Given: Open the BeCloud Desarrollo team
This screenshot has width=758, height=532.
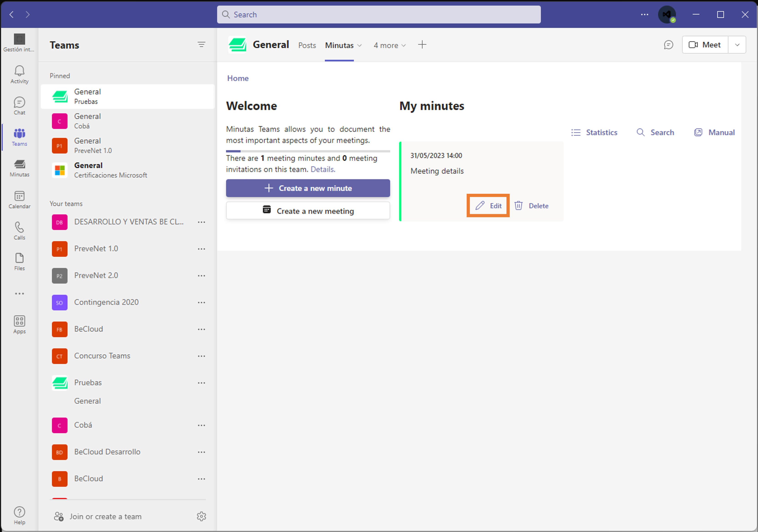Looking at the screenshot, I should point(128,452).
